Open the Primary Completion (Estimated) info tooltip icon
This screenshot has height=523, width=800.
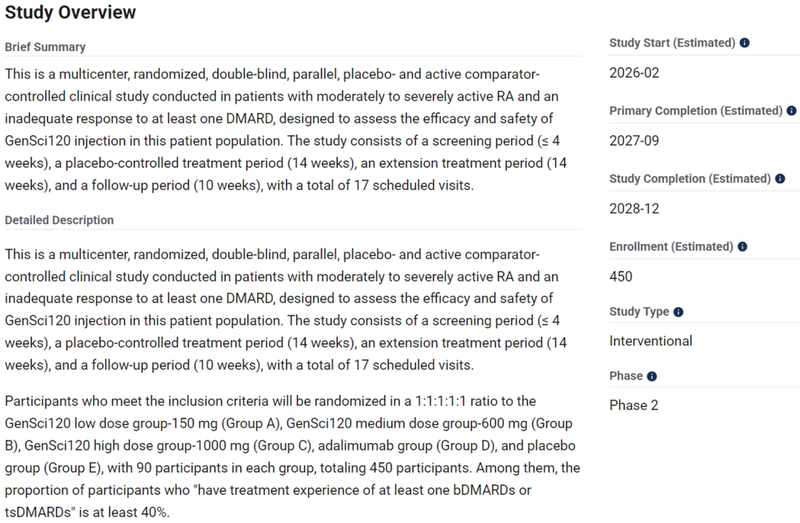point(792,111)
